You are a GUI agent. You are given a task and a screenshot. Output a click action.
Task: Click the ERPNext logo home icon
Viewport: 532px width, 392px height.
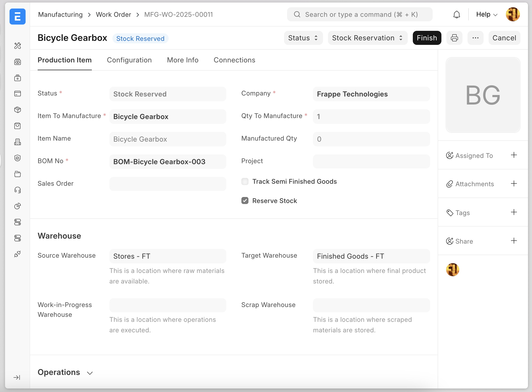[x=18, y=17]
